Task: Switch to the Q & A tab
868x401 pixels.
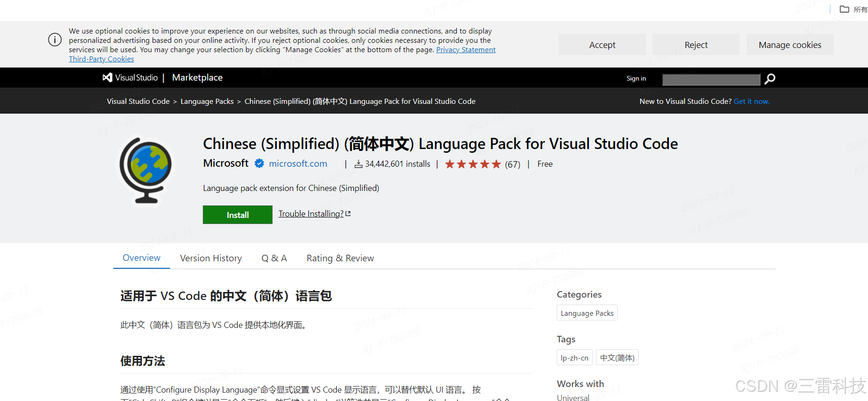Action: (274, 258)
